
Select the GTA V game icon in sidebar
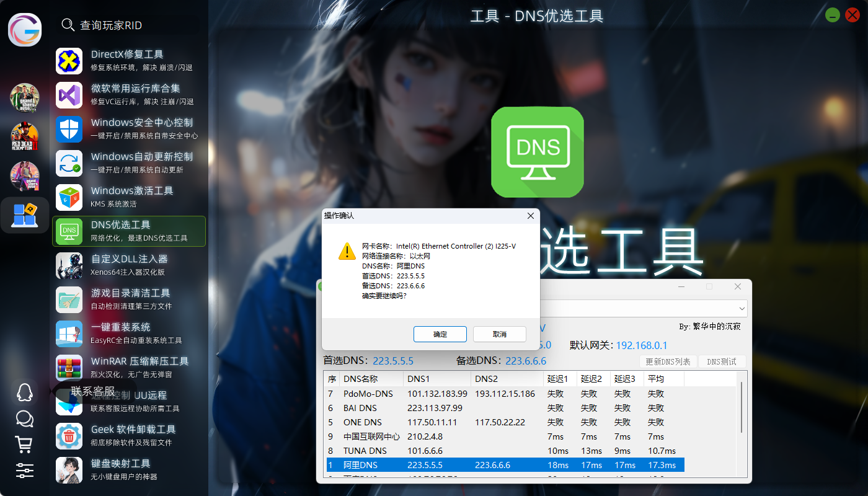[25, 97]
